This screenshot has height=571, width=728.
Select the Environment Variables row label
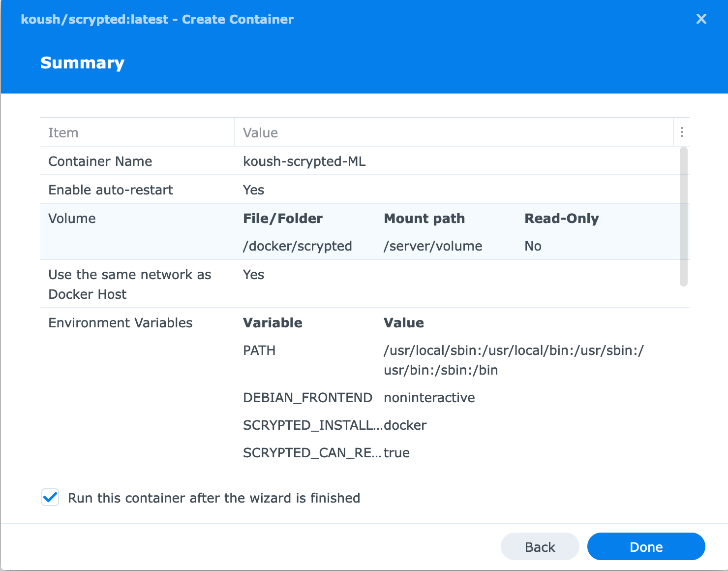(x=121, y=323)
